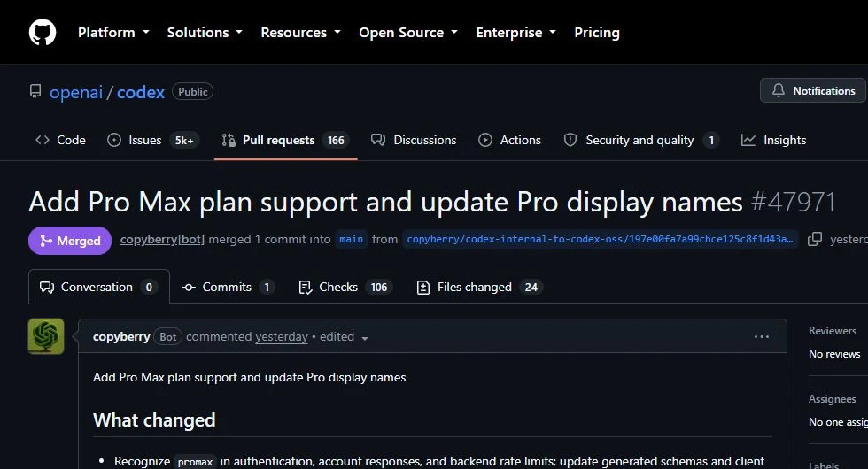
Task: Click the 166 pull requests counter
Action: click(x=336, y=141)
